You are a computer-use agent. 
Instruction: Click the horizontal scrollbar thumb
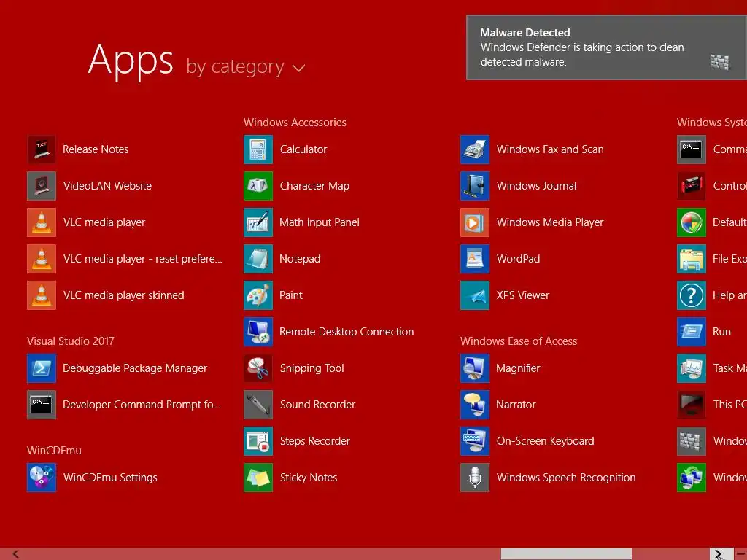pyautogui.click(x=566, y=554)
